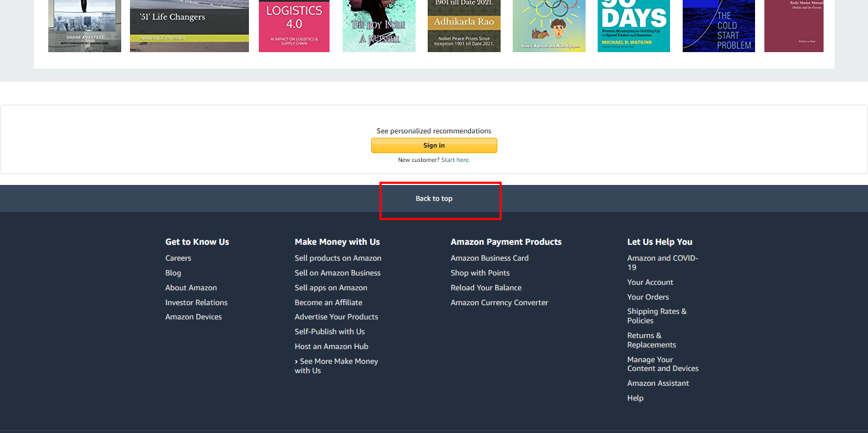This screenshot has width=868, height=433.
Task: Click Sell products on Amazon
Action: coord(338,258)
